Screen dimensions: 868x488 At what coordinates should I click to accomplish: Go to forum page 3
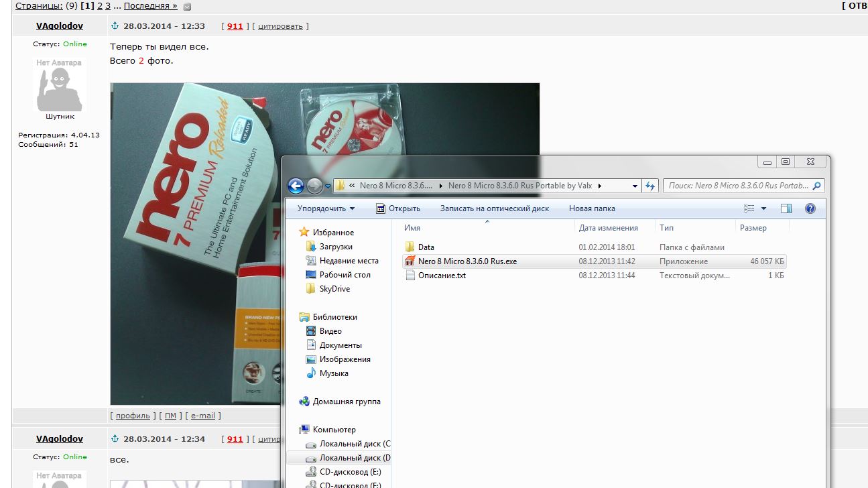(108, 6)
